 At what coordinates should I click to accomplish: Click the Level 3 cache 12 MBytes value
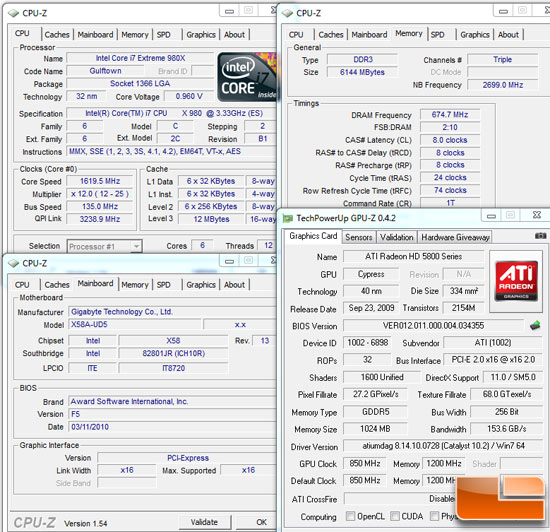pyautogui.click(x=211, y=219)
